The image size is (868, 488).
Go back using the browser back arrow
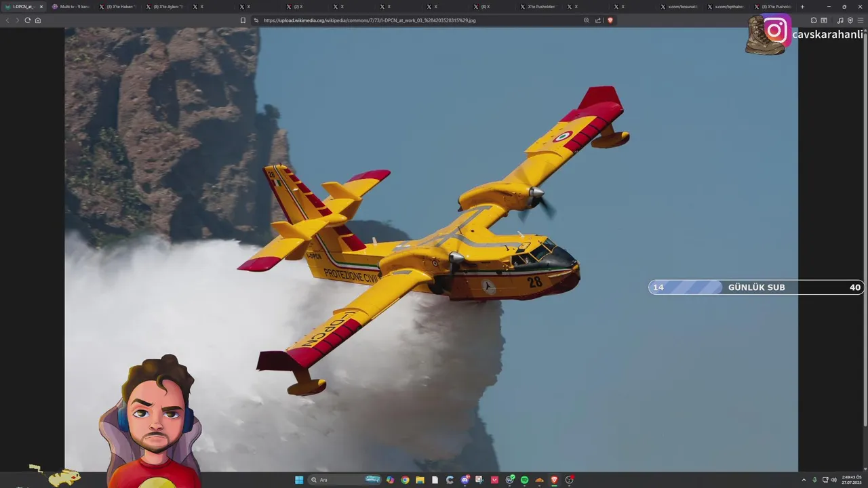pos(7,20)
